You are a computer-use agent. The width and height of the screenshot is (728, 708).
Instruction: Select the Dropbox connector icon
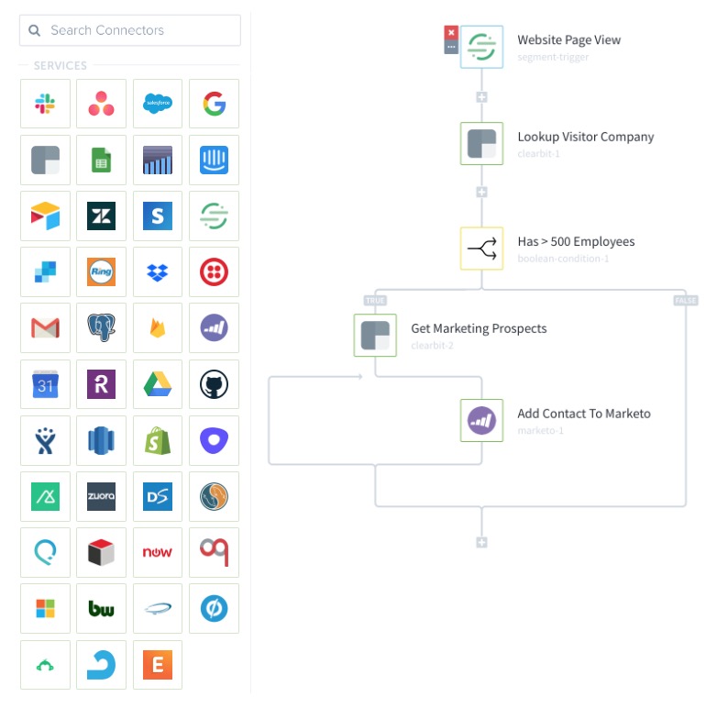pos(158,272)
